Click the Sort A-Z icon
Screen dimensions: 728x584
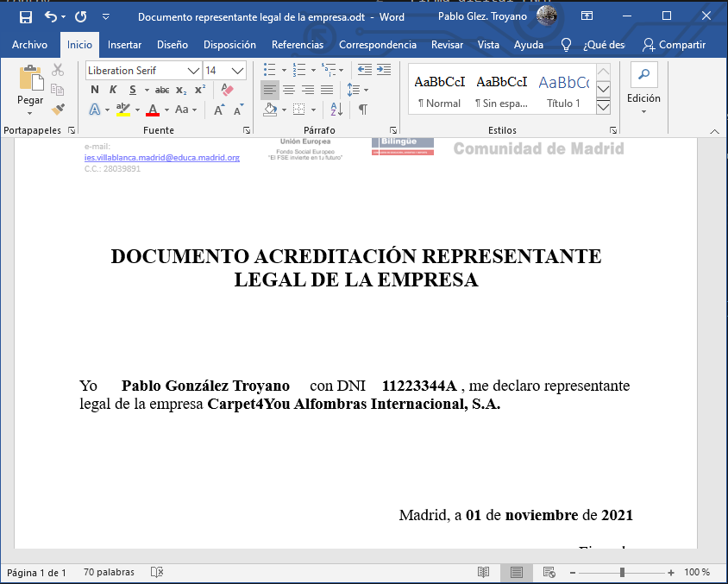[x=337, y=110]
